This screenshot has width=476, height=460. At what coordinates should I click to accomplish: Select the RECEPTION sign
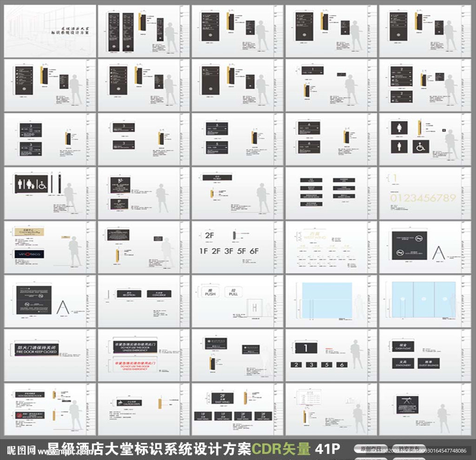tap(129, 294)
